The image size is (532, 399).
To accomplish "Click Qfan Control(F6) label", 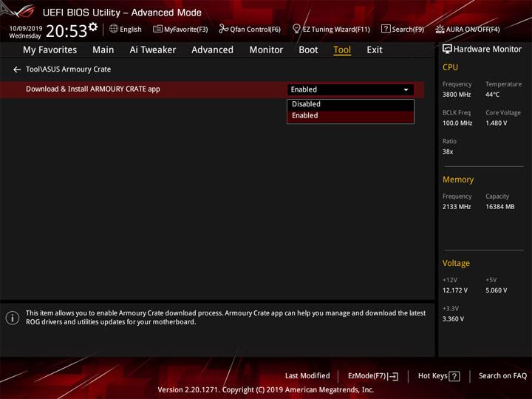I will click(x=255, y=30).
